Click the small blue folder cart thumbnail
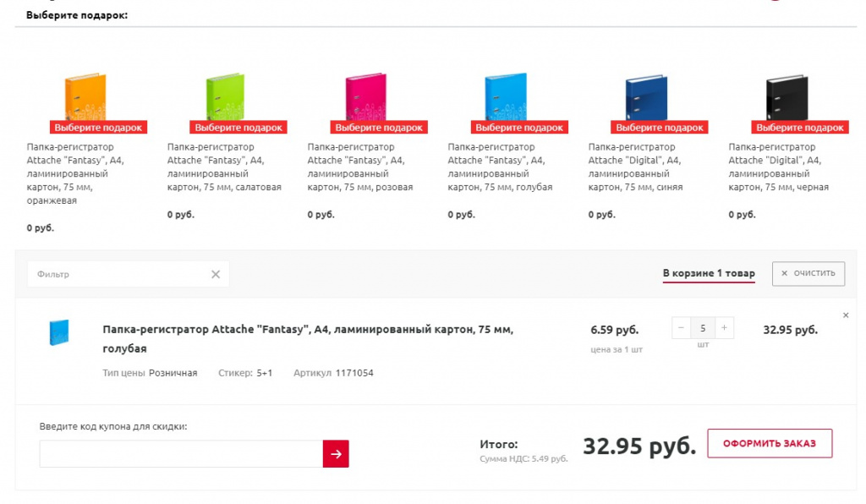Image resolution: width=866 pixels, height=504 pixels. pos(59,332)
